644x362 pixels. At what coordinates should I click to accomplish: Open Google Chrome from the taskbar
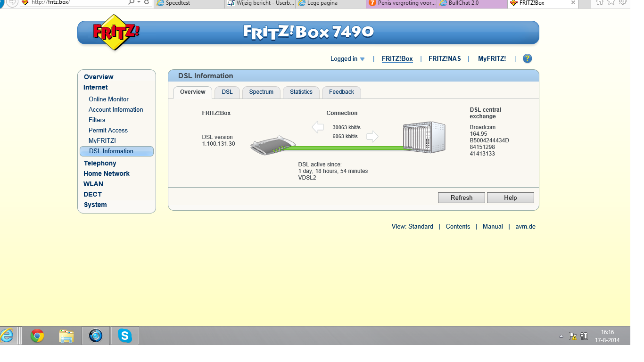pos(37,336)
